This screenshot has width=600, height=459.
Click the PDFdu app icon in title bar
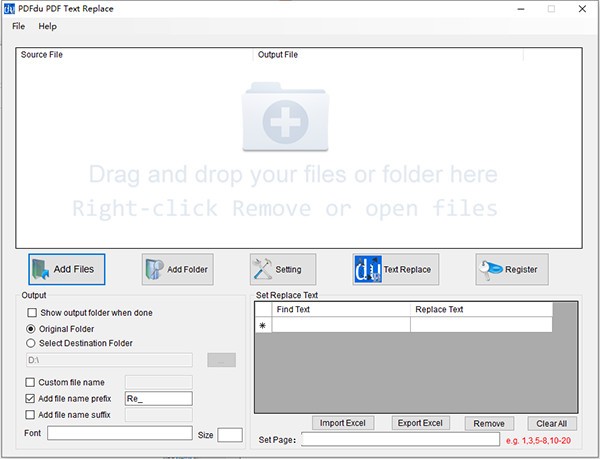tap(9, 9)
